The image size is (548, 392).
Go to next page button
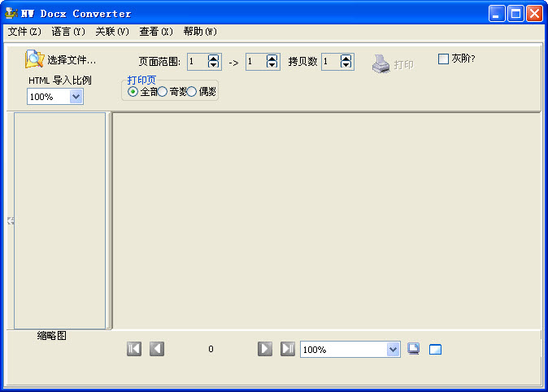coord(265,349)
